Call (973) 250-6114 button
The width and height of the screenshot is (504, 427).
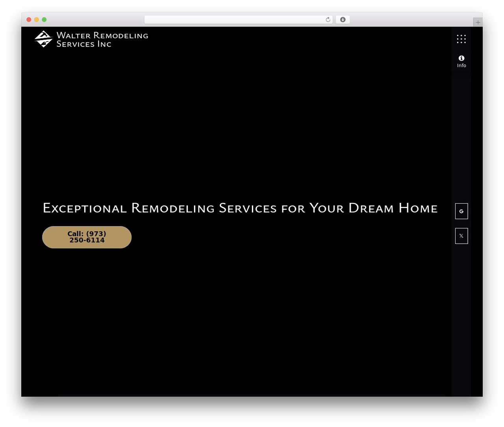click(x=87, y=237)
